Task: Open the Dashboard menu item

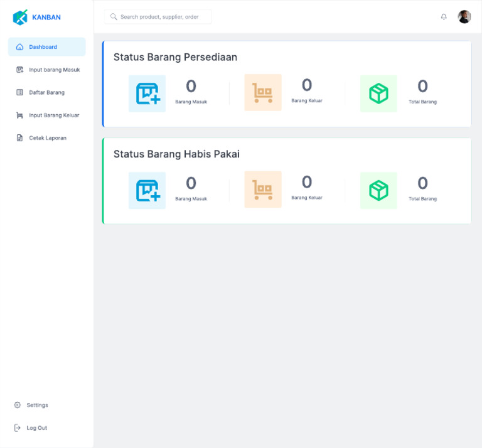Action: point(46,47)
